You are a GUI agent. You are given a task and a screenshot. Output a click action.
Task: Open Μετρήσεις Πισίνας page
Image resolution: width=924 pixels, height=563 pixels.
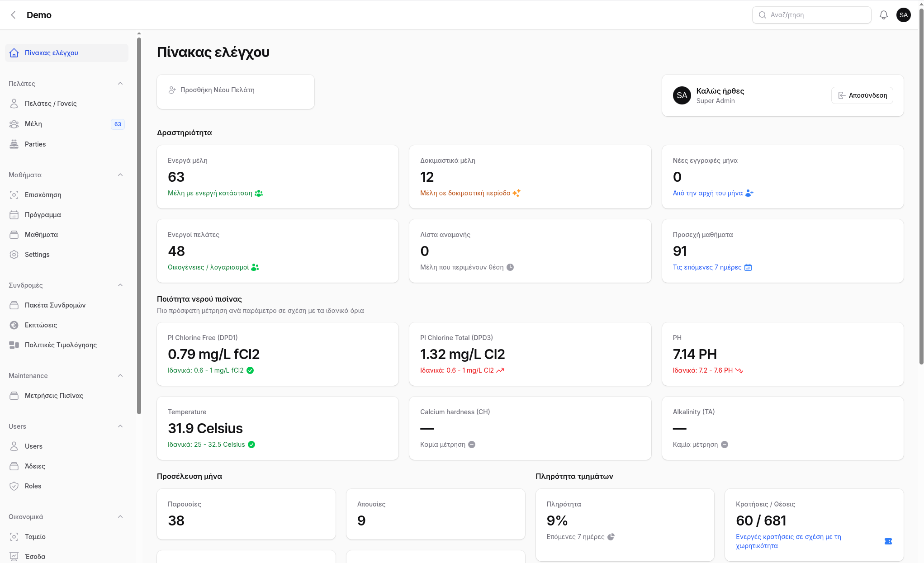click(66, 396)
